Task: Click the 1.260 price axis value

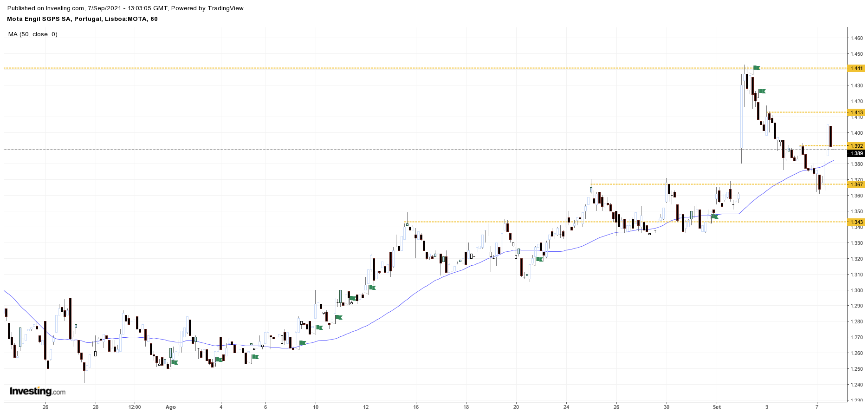Action: [x=856, y=354]
